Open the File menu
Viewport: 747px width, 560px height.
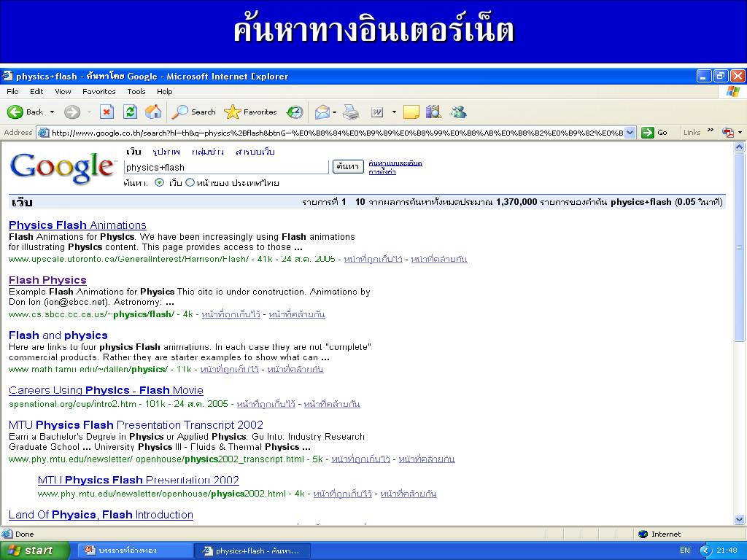(x=13, y=91)
